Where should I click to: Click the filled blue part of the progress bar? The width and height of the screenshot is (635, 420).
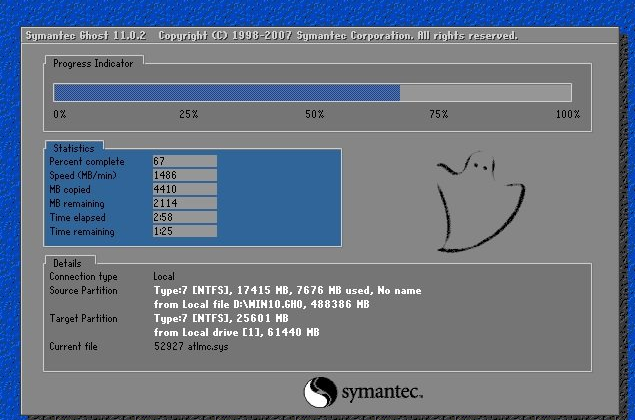pos(226,93)
